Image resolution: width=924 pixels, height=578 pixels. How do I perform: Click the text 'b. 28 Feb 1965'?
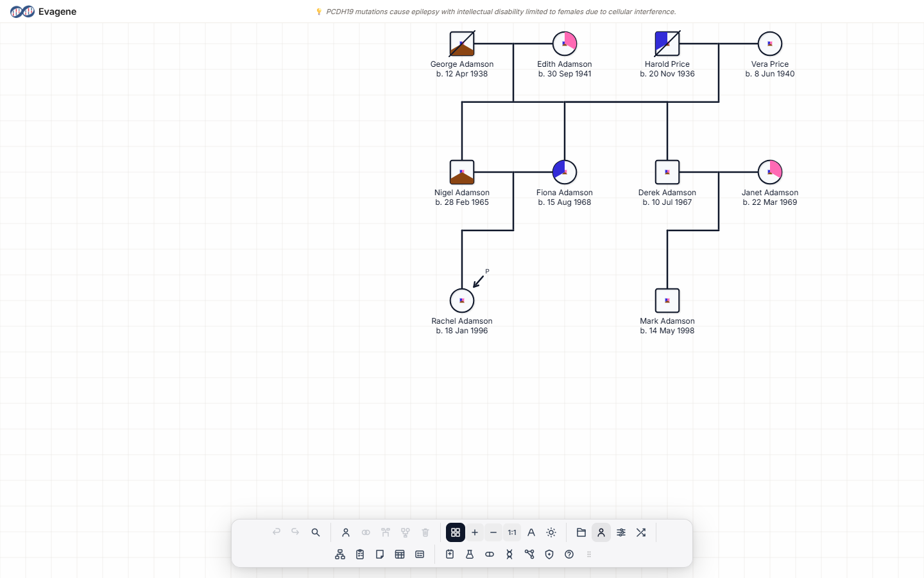[x=462, y=202]
